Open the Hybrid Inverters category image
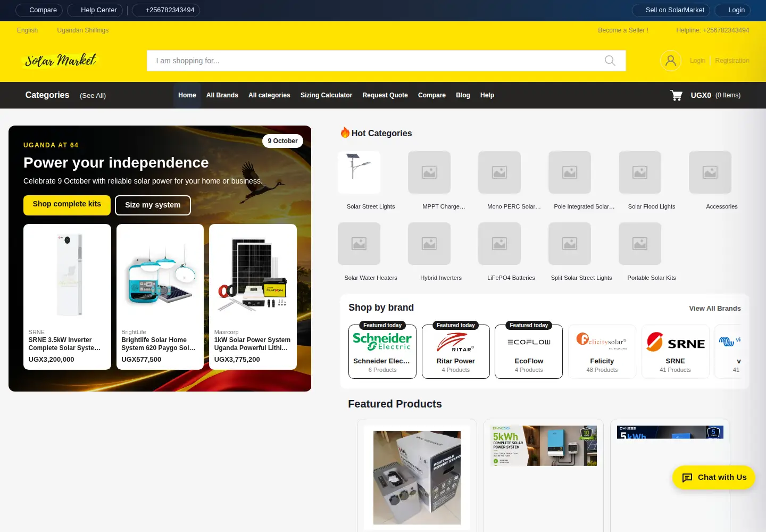The image size is (766, 532). click(x=429, y=244)
